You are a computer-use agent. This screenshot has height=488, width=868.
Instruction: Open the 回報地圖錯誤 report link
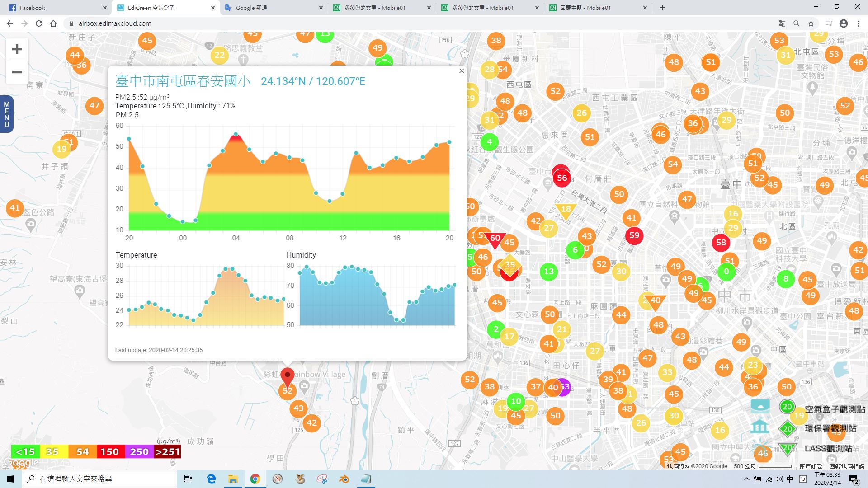(847, 466)
